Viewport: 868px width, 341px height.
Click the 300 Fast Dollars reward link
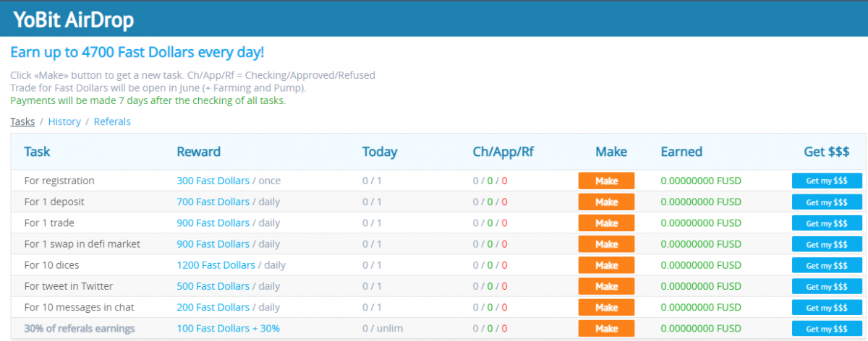[x=213, y=181]
